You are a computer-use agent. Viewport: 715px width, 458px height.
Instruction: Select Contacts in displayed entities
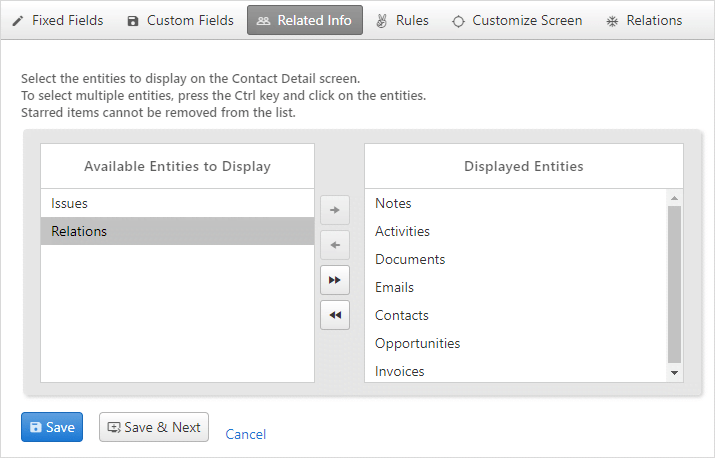pos(515,315)
